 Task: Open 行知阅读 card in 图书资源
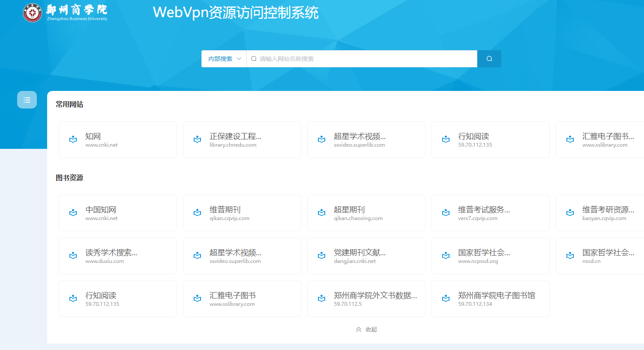(x=118, y=299)
